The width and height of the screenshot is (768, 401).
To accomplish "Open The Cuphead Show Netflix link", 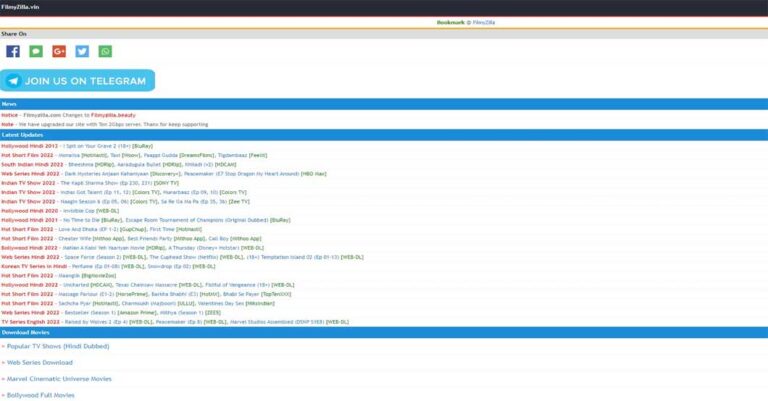I will tap(184, 257).
